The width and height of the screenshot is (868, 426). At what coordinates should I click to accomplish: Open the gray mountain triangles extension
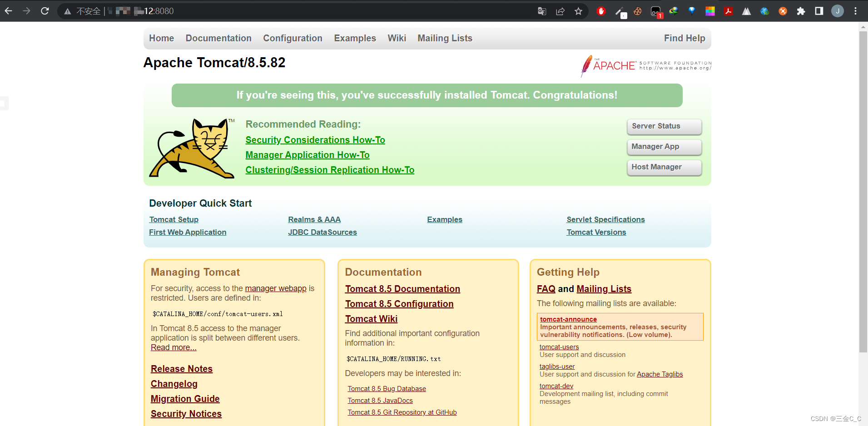tap(746, 11)
